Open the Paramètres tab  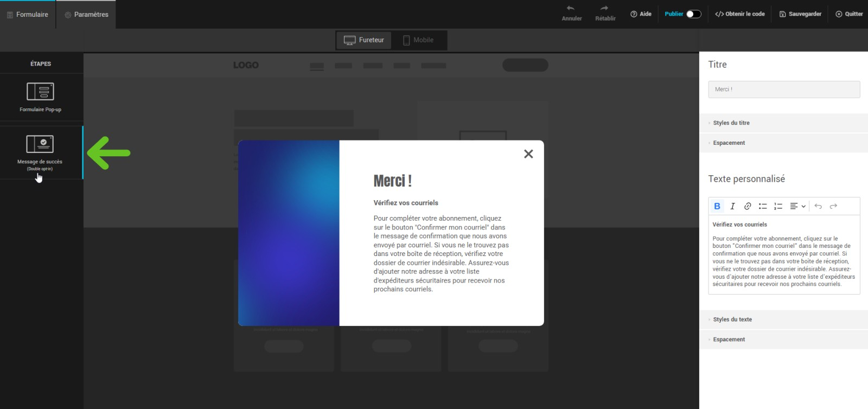pyautogui.click(x=86, y=15)
